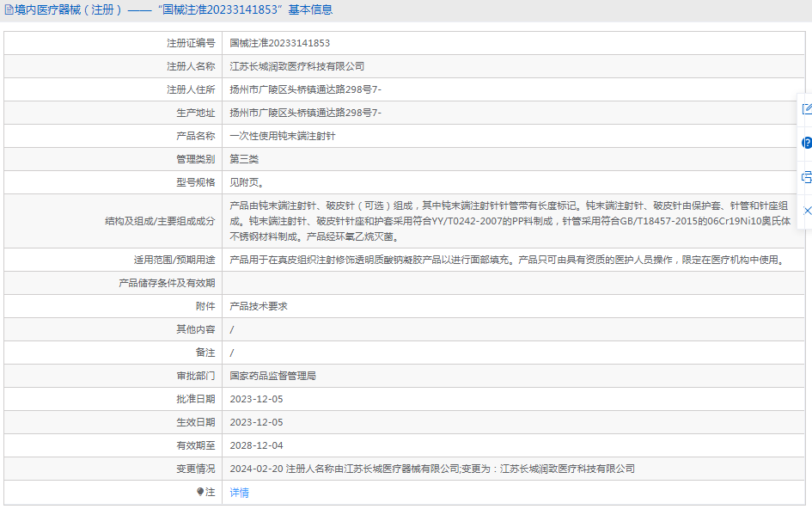Click the 生效日期 label

pos(196,422)
